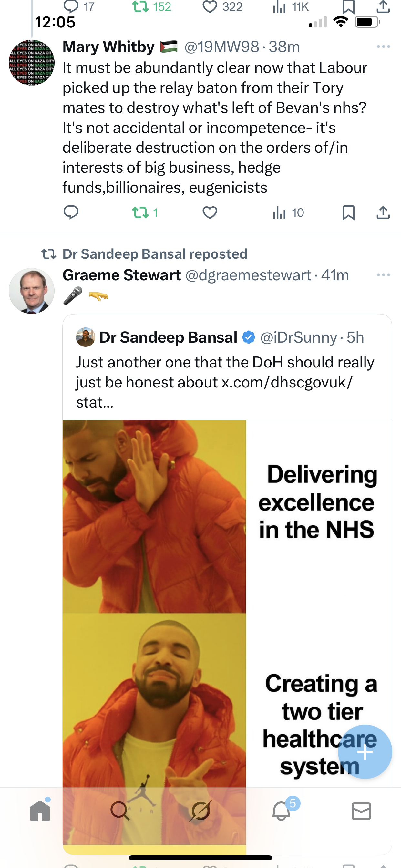The image size is (401, 868).
Task: Tap the compose new post button
Action: (x=365, y=752)
